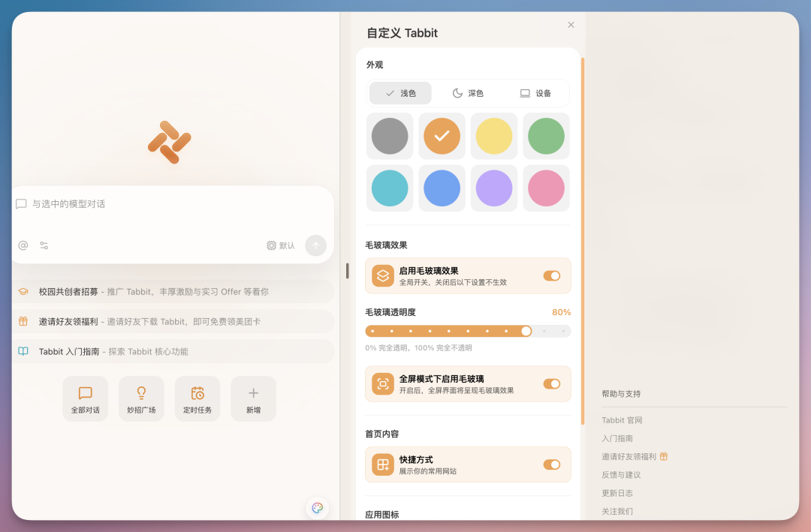811x532 pixels.
Task: Open the 更新日志 link
Action: (x=617, y=493)
